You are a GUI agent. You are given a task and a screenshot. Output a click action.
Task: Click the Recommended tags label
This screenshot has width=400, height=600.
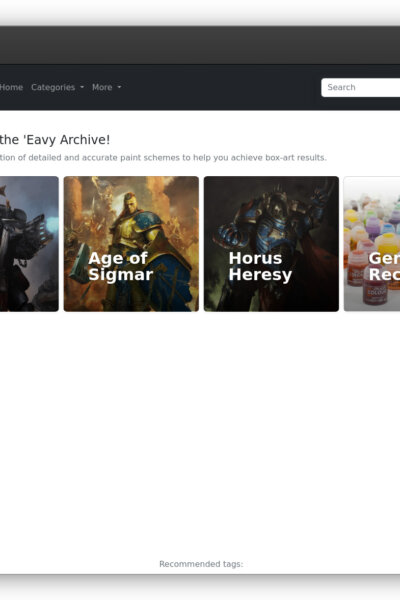pyautogui.click(x=201, y=564)
